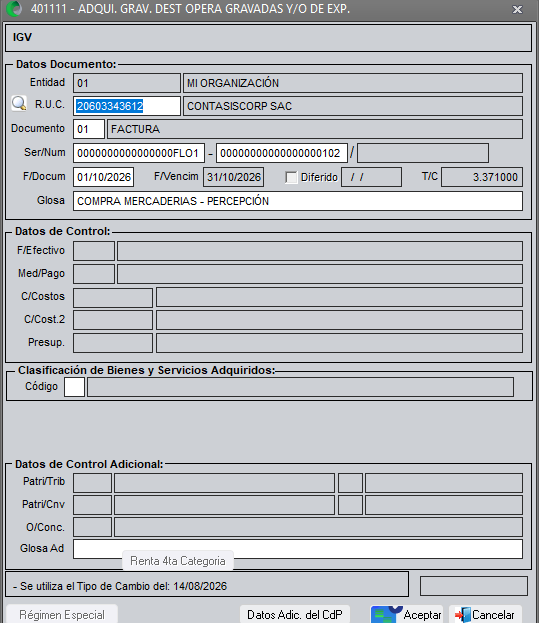Toggle the Diferido checkbox
539x623 pixels.
pyautogui.click(x=291, y=177)
